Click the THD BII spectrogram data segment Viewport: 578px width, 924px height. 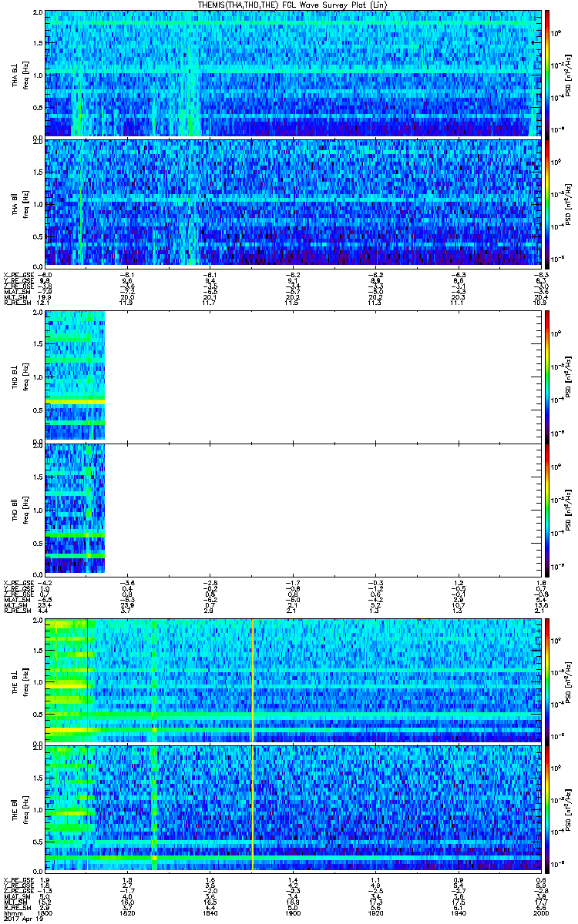75,507
